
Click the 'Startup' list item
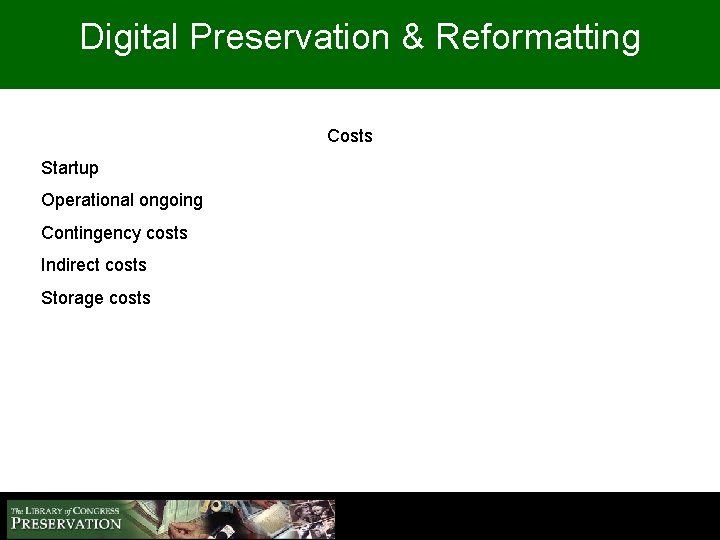[x=70, y=169]
